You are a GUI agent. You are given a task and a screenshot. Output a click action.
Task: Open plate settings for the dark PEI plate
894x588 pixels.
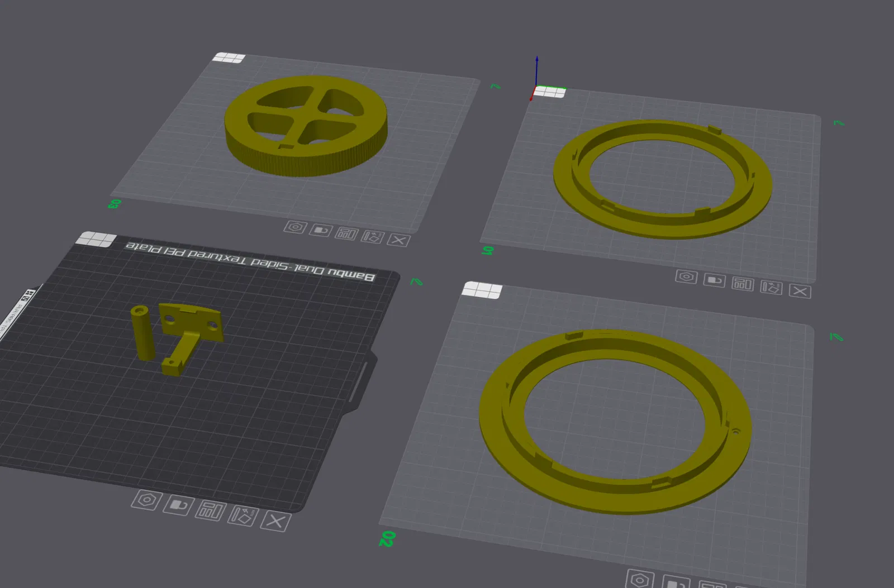[x=147, y=499]
